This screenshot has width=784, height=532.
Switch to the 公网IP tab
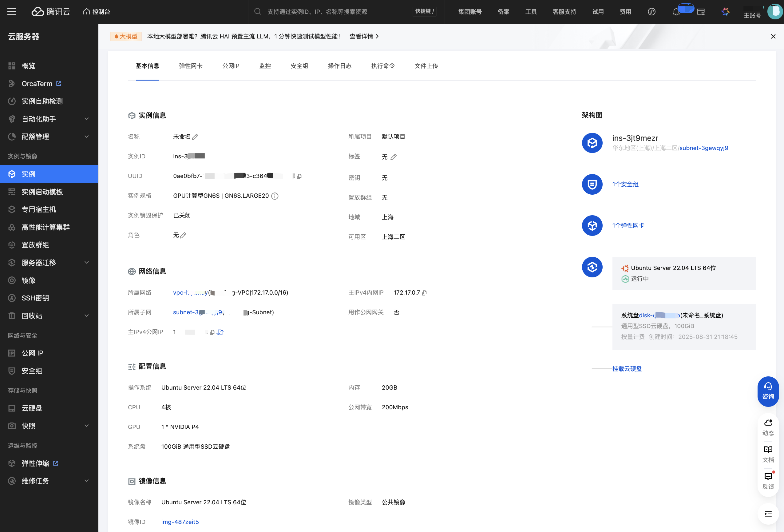click(x=231, y=66)
